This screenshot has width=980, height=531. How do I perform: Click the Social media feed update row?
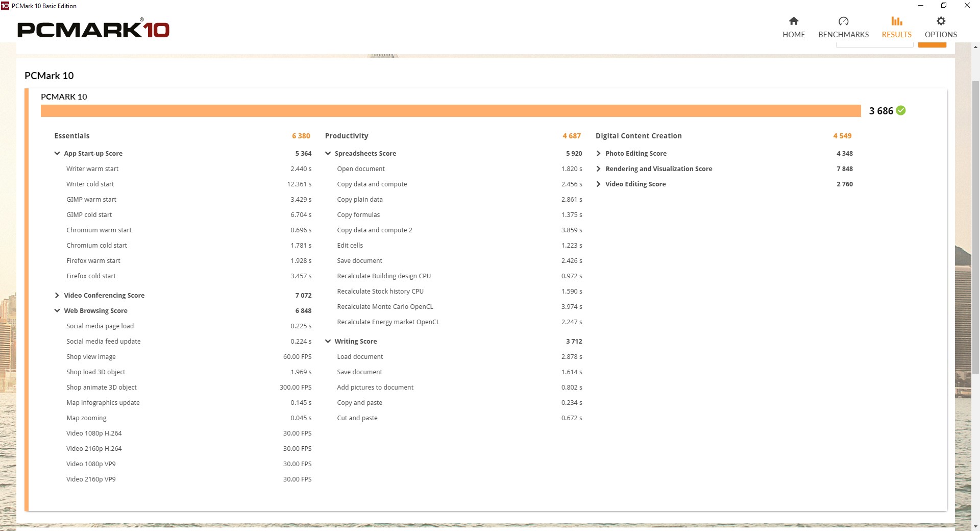point(188,341)
